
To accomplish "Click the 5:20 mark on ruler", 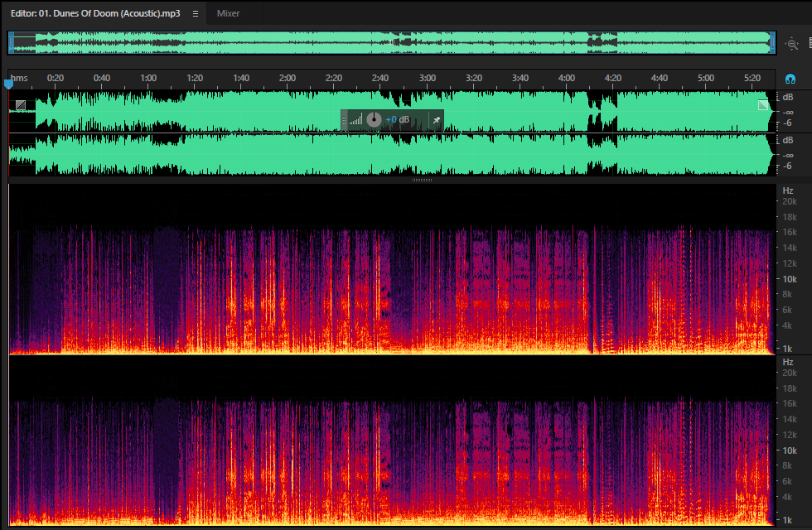I will 752,78.
